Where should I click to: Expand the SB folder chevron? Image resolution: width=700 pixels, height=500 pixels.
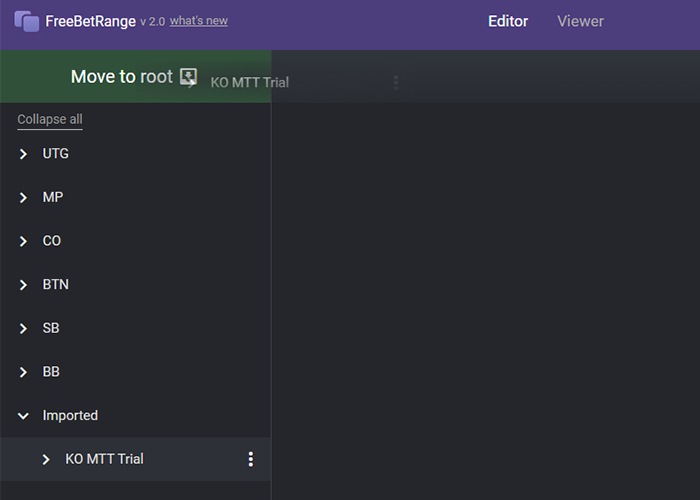point(23,329)
